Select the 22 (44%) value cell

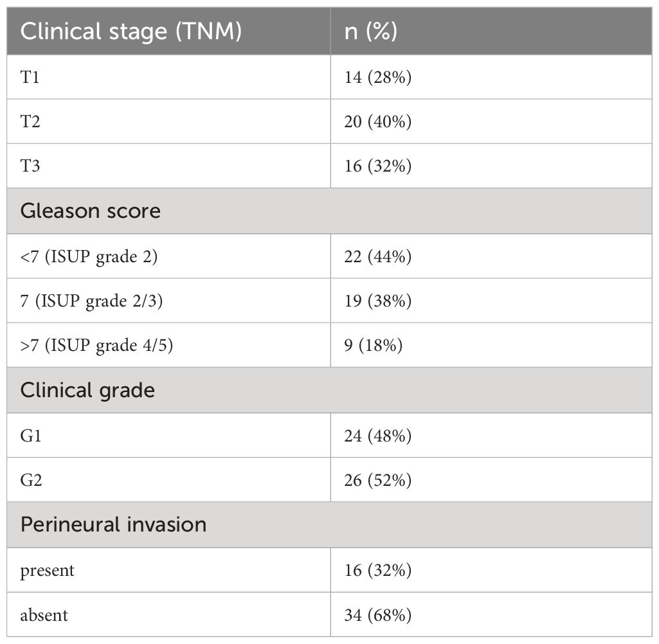491,256
